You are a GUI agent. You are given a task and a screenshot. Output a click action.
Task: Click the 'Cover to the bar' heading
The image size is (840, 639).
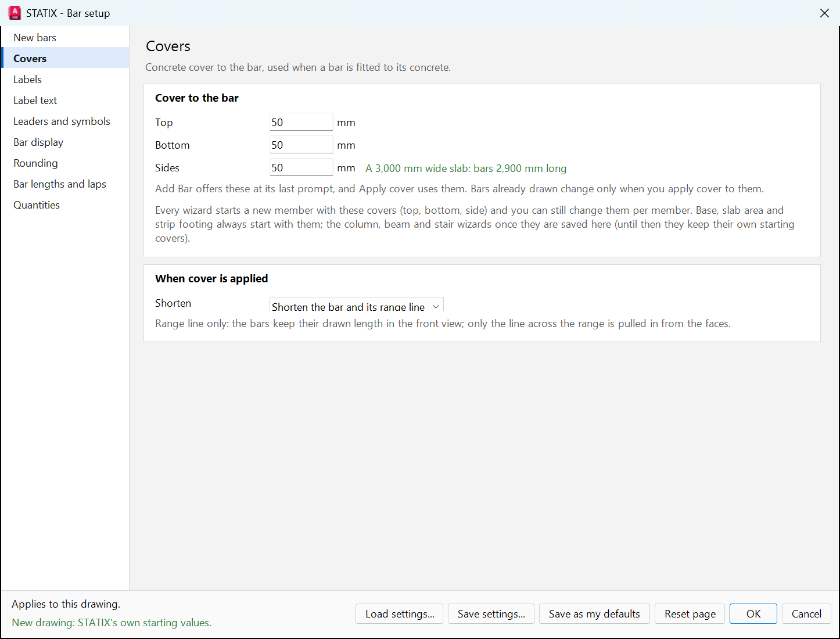197,98
